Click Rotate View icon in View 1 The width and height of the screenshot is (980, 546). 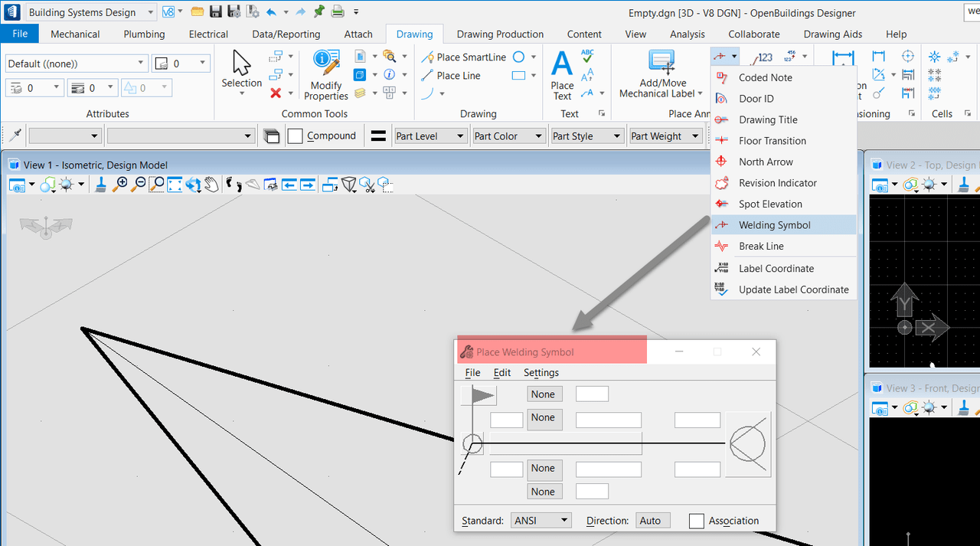tap(193, 185)
